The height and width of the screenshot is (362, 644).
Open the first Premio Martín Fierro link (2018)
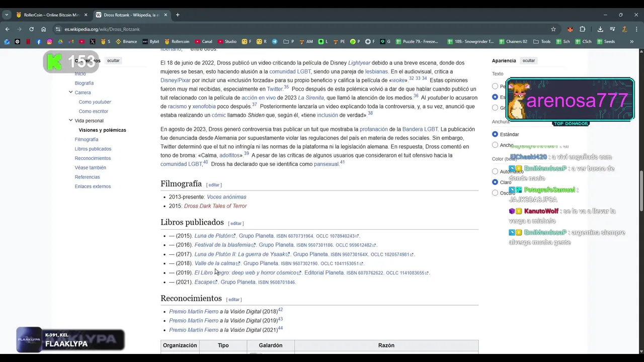tap(194, 312)
